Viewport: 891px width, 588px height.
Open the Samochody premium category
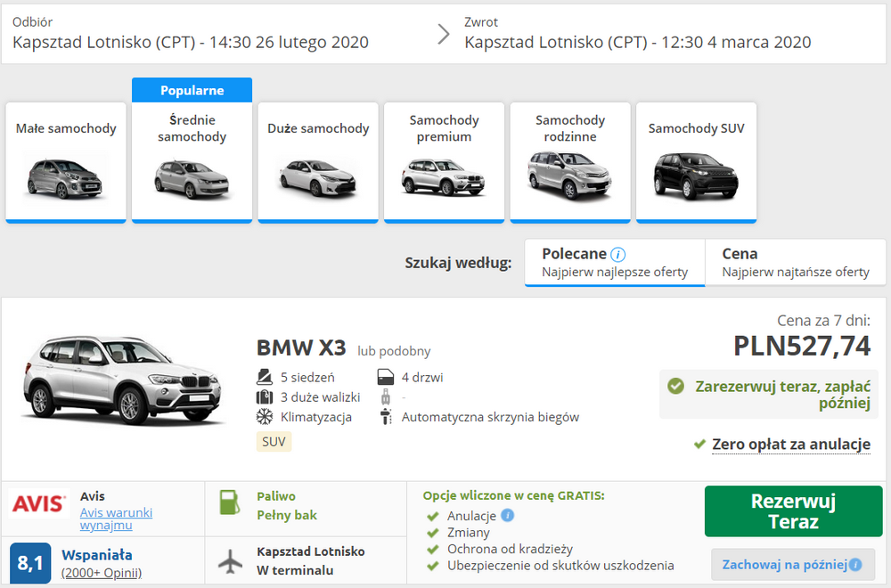(445, 162)
